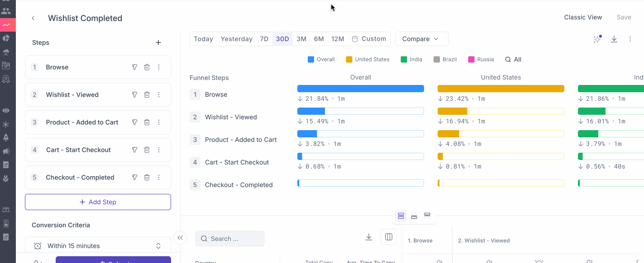The height and width of the screenshot is (263, 644).
Task: Select the 3M date range
Action: 301,39
